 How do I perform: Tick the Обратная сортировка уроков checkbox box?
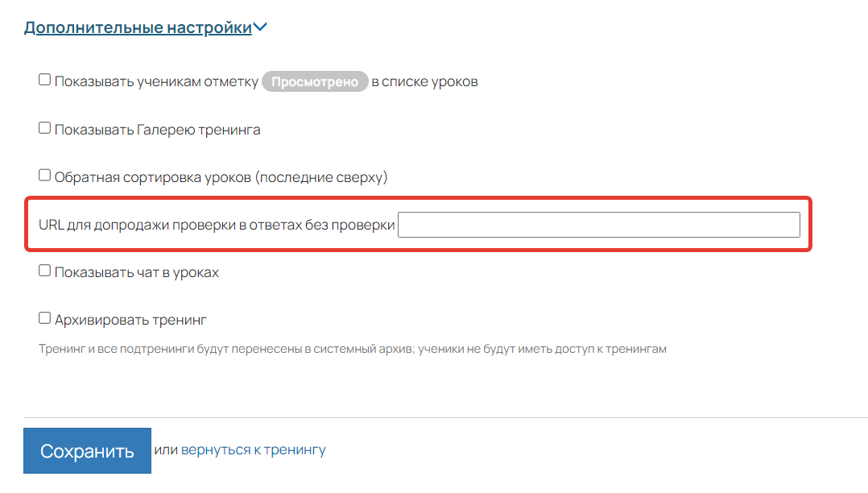coord(45,175)
